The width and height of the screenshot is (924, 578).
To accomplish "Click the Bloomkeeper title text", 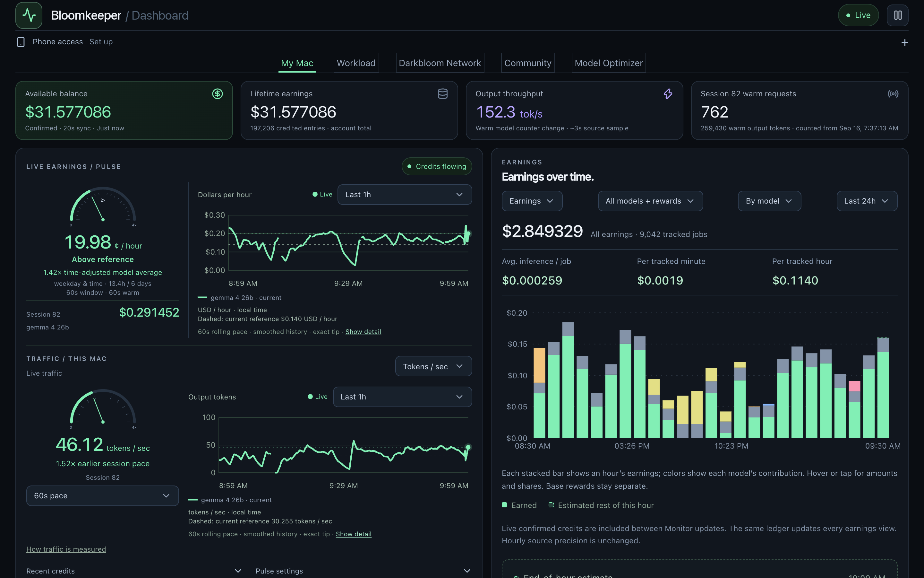I will tap(86, 15).
